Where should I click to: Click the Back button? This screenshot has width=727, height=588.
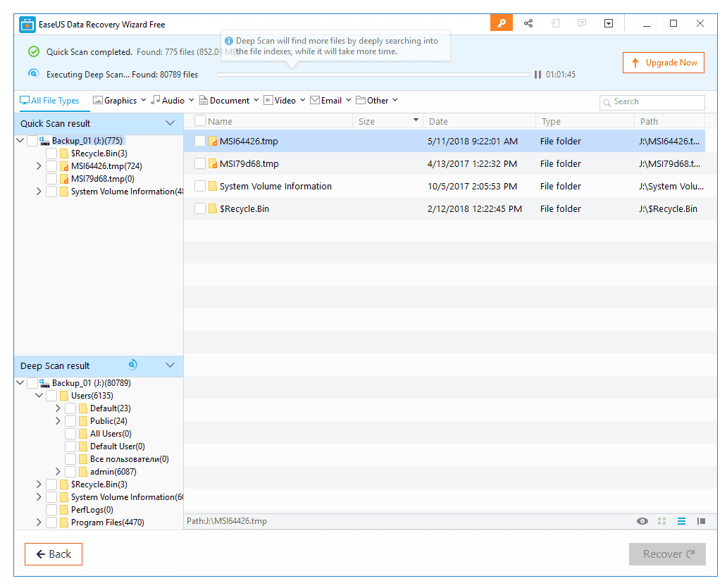pyautogui.click(x=54, y=554)
